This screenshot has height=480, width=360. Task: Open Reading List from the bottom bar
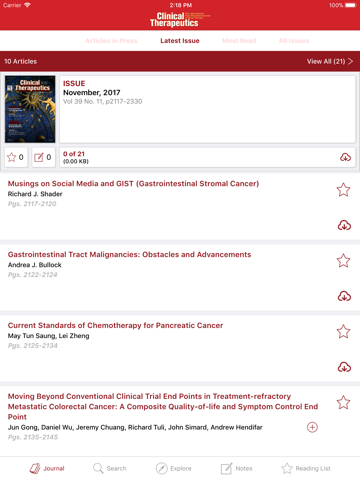coord(306,468)
